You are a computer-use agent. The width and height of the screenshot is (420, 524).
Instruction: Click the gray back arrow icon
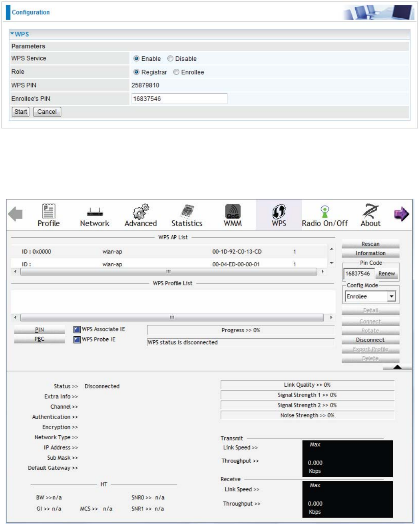coord(16,214)
